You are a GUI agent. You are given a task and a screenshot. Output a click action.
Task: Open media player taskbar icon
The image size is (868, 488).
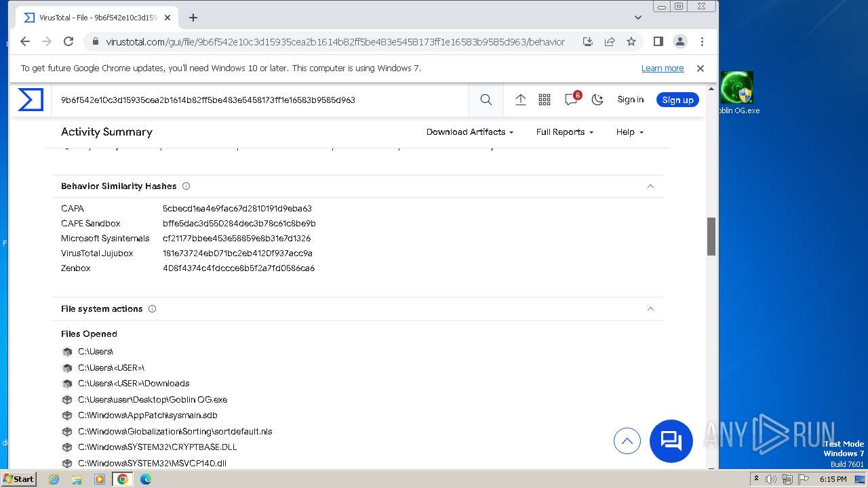(100, 479)
